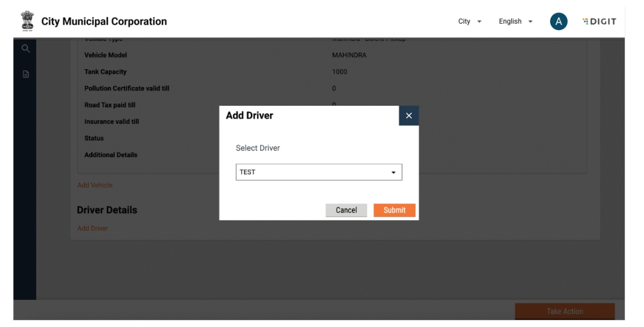
Task: Expand the Select Driver combo box arrow
Action: pyautogui.click(x=393, y=173)
